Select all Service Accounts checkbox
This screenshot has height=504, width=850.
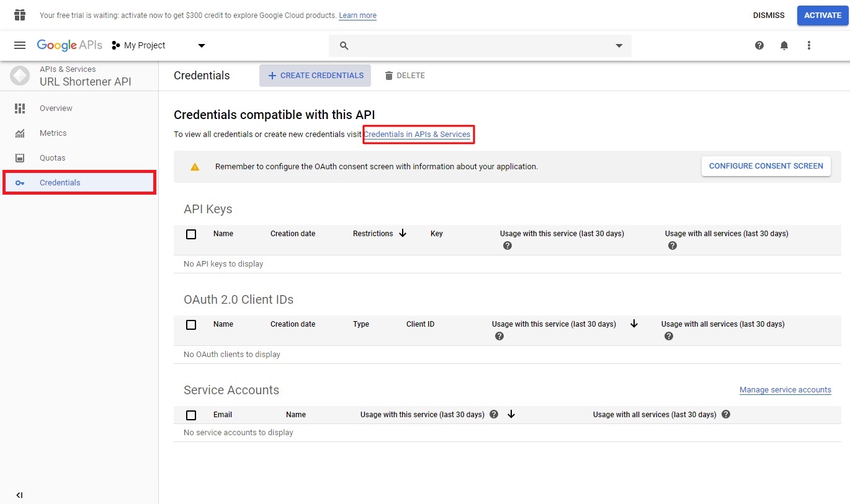191,415
